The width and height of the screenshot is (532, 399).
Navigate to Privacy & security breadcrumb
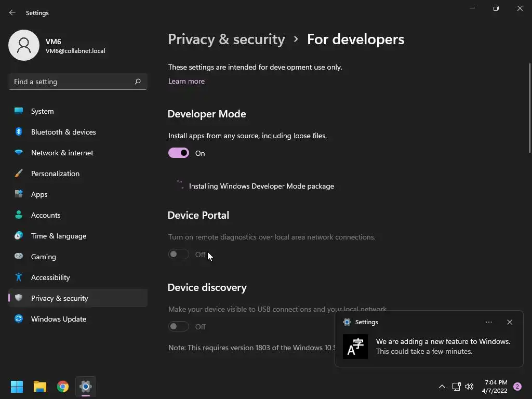point(227,39)
